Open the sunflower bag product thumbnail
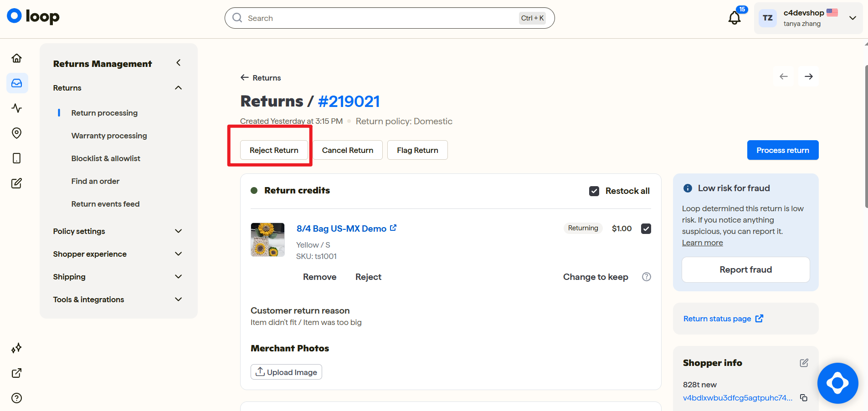 (267, 240)
